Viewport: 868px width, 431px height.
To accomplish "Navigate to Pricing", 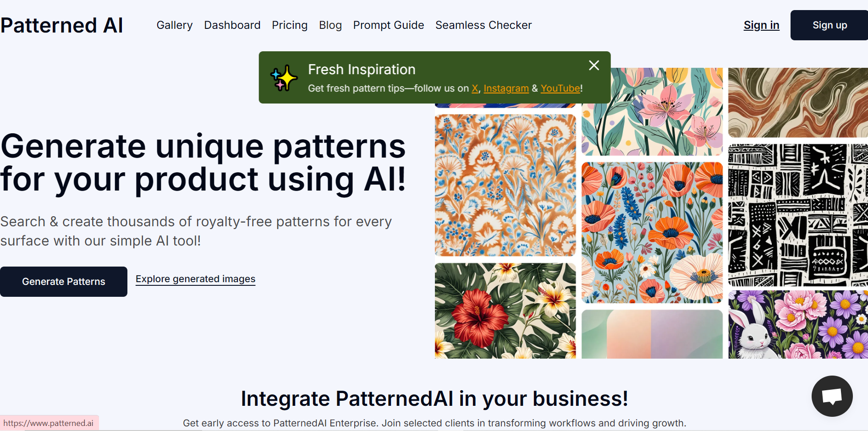I will (x=290, y=25).
